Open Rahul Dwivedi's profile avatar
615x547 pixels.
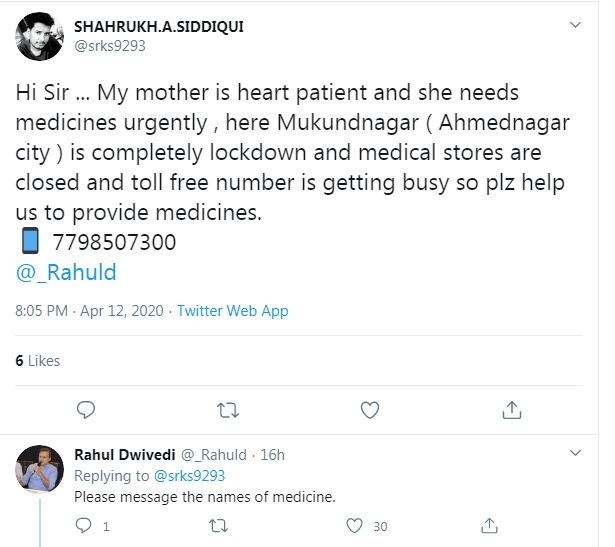(x=42, y=468)
